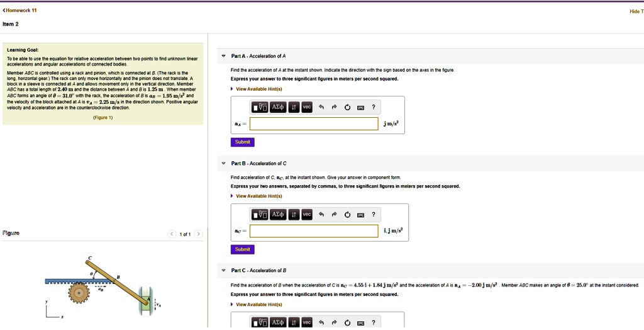Go back to Homework 11
644x330 pixels.
[x=19, y=11]
